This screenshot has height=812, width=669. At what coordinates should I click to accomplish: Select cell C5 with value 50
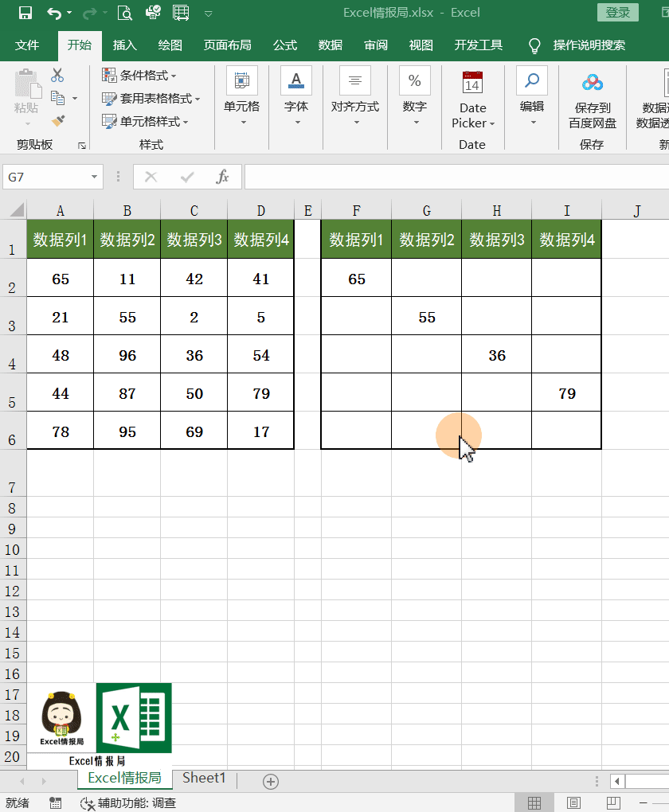pyautogui.click(x=194, y=393)
